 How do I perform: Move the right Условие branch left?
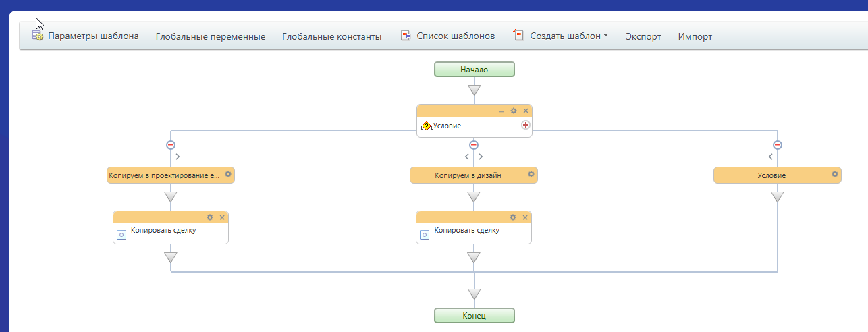[x=770, y=157]
